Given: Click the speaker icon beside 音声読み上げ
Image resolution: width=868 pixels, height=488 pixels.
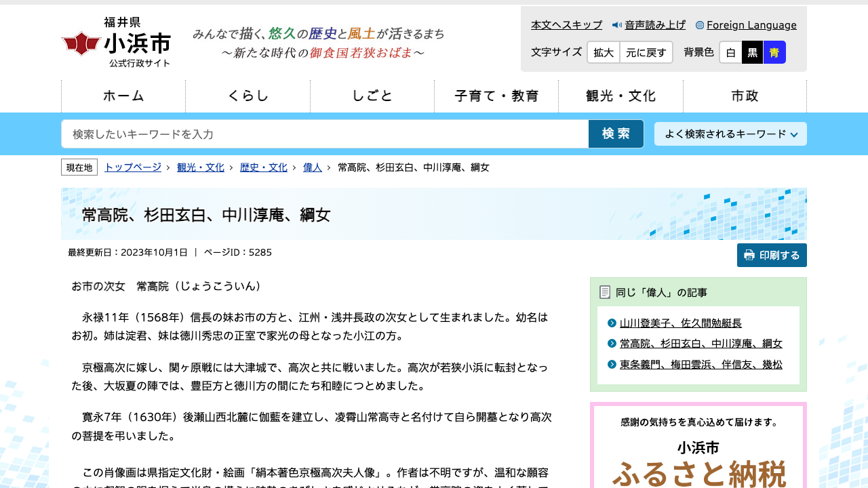Looking at the screenshot, I should (617, 25).
